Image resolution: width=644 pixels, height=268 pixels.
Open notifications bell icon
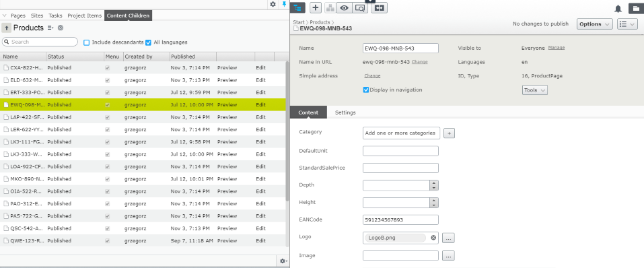coord(618,9)
